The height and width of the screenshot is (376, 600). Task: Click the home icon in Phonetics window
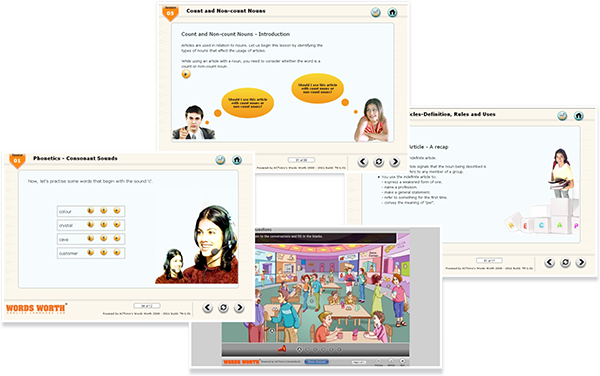[237, 160]
